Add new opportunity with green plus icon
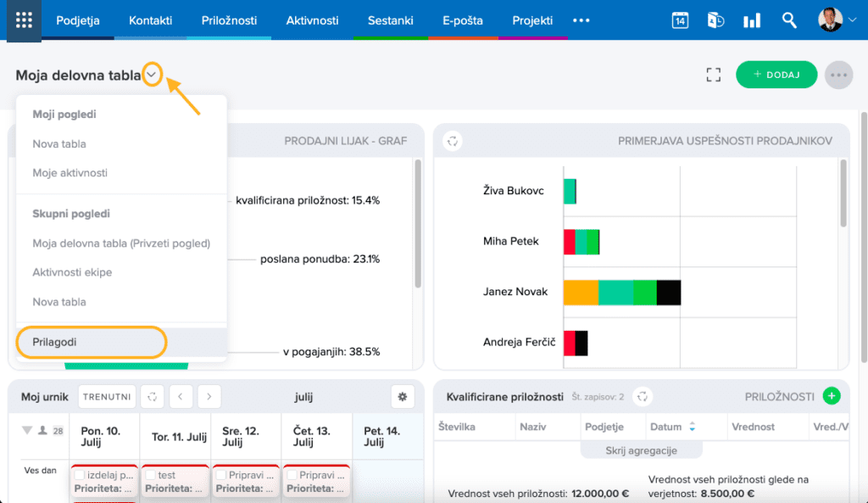 point(832,396)
